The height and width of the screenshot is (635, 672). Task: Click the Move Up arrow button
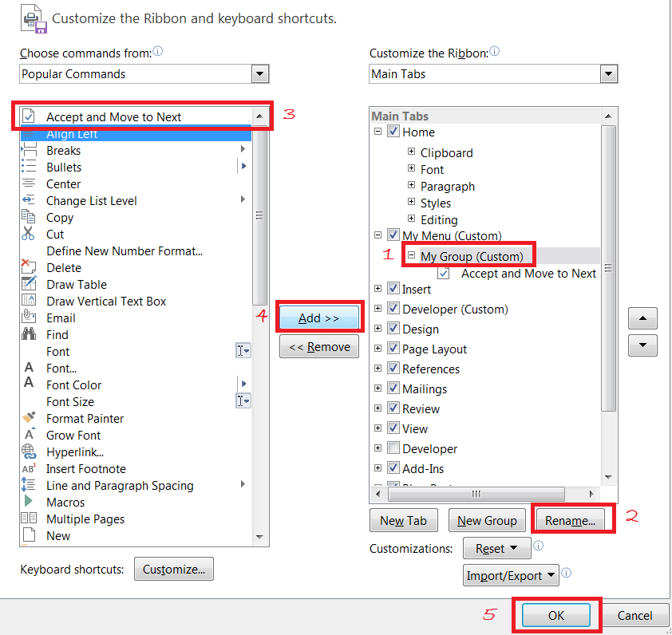(642, 318)
